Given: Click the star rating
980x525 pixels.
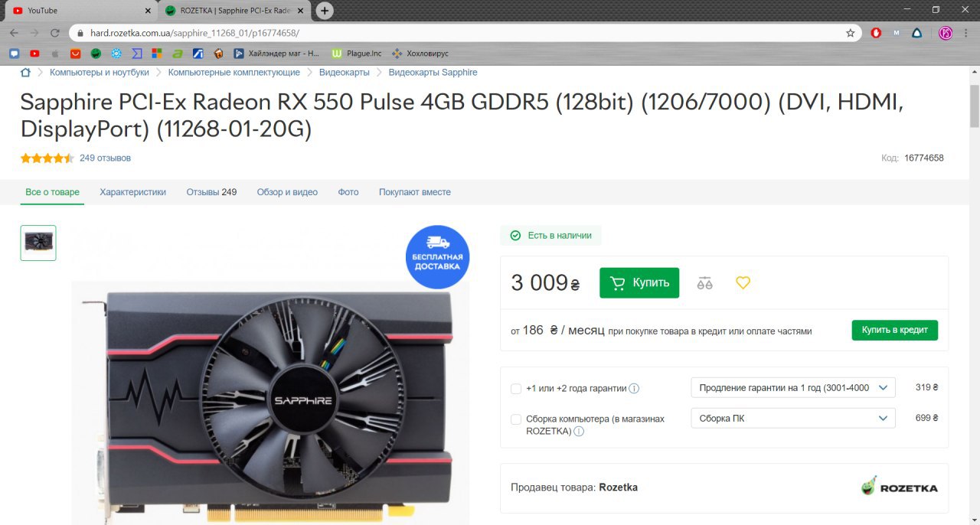Looking at the screenshot, I should [47, 158].
